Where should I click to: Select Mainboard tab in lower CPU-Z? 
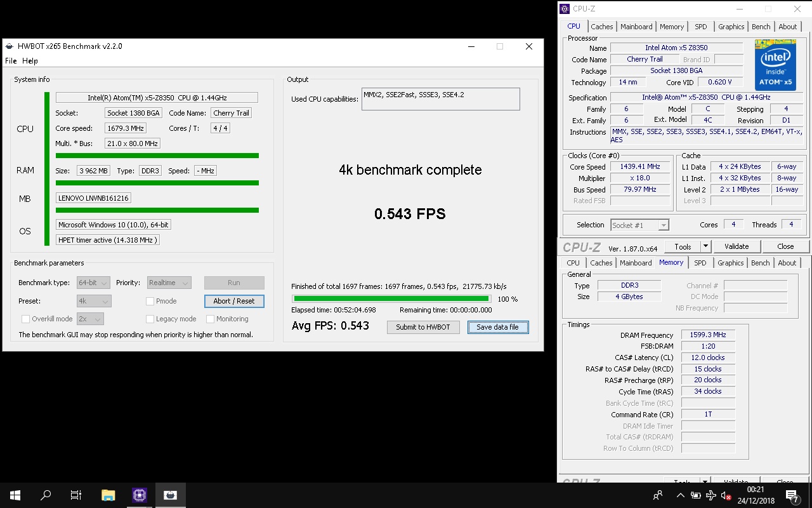click(636, 263)
